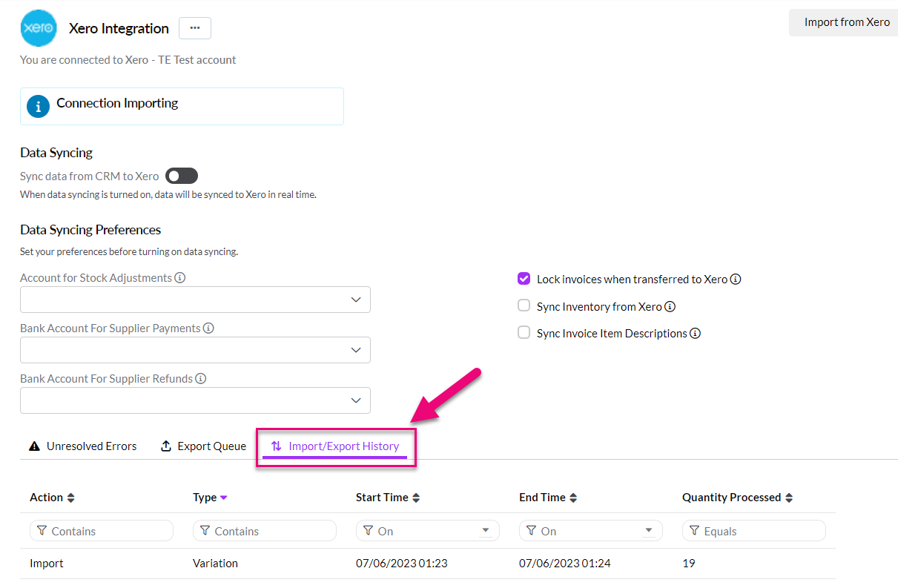Click the Variation cell in Type column
The image size is (898, 588).
215,564
